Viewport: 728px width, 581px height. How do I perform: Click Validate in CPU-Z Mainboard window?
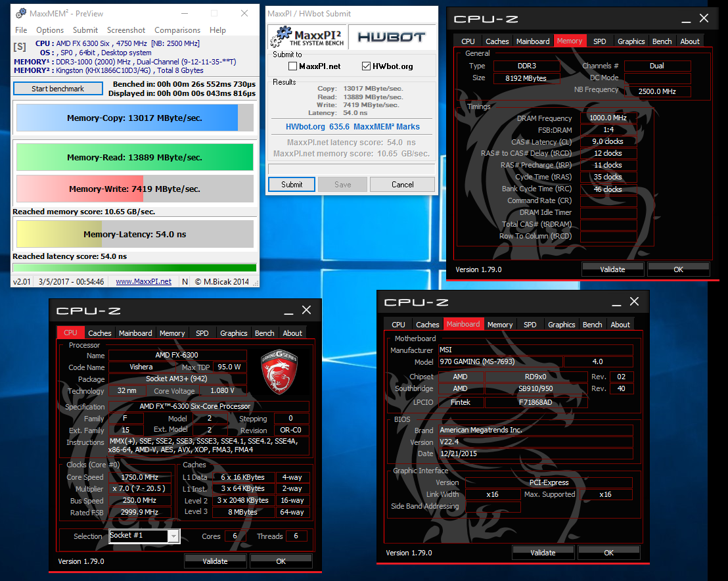click(543, 553)
